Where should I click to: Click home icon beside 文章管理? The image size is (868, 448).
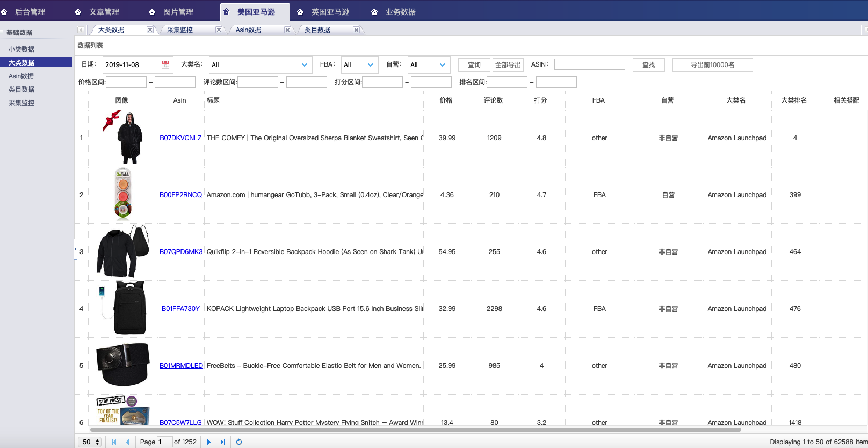click(x=78, y=12)
